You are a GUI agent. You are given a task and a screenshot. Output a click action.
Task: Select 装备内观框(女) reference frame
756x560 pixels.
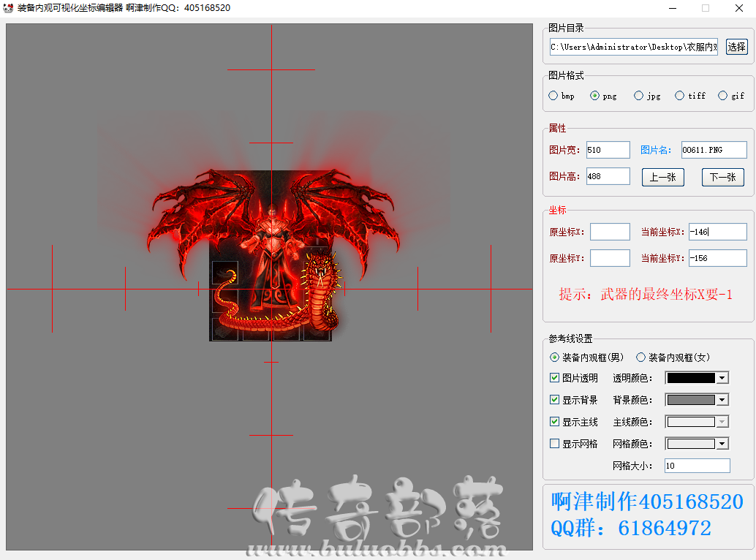(673, 357)
